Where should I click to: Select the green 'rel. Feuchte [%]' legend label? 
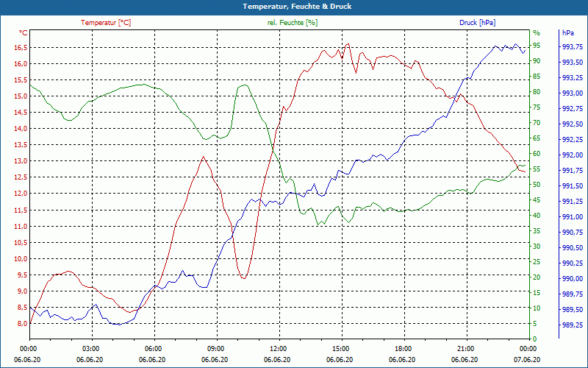[293, 23]
